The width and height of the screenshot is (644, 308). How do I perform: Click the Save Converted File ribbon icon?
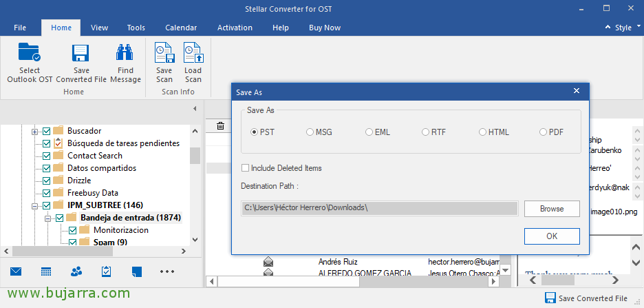[80, 52]
